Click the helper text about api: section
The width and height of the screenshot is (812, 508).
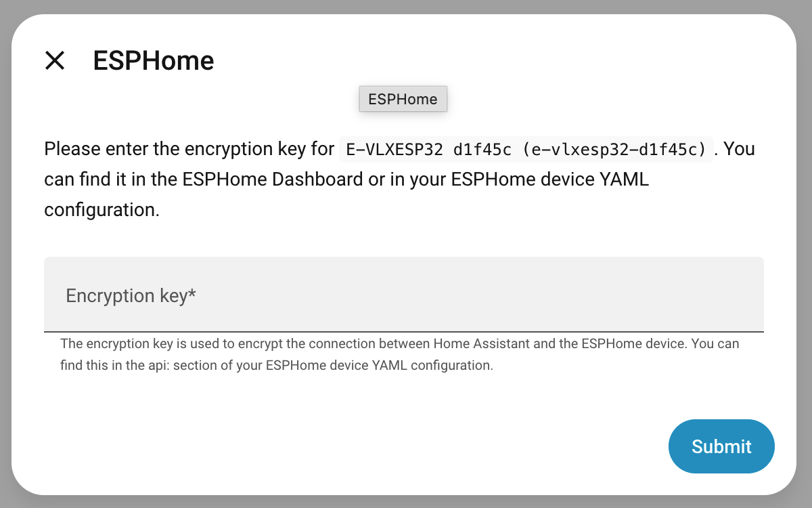(x=399, y=354)
